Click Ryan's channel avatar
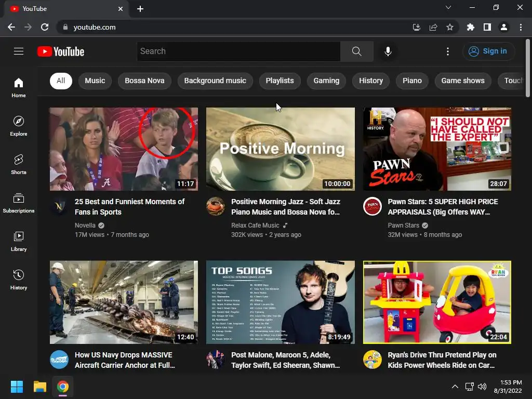The width and height of the screenshot is (532, 399). pos(372,360)
